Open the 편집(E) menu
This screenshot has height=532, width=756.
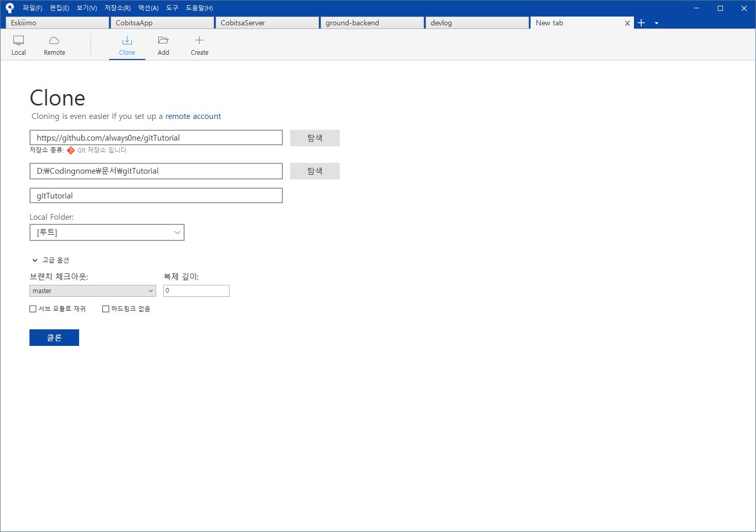[x=59, y=8]
